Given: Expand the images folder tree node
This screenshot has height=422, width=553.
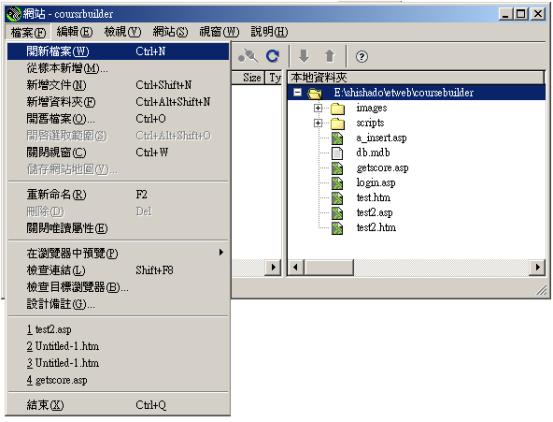Looking at the screenshot, I should 318,108.
